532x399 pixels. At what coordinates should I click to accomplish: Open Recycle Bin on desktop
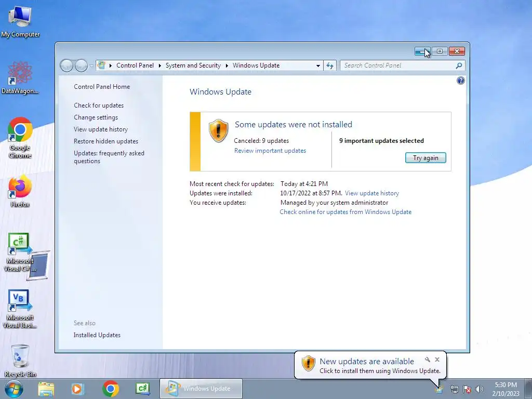pyautogui.click(x=20, y=361)
